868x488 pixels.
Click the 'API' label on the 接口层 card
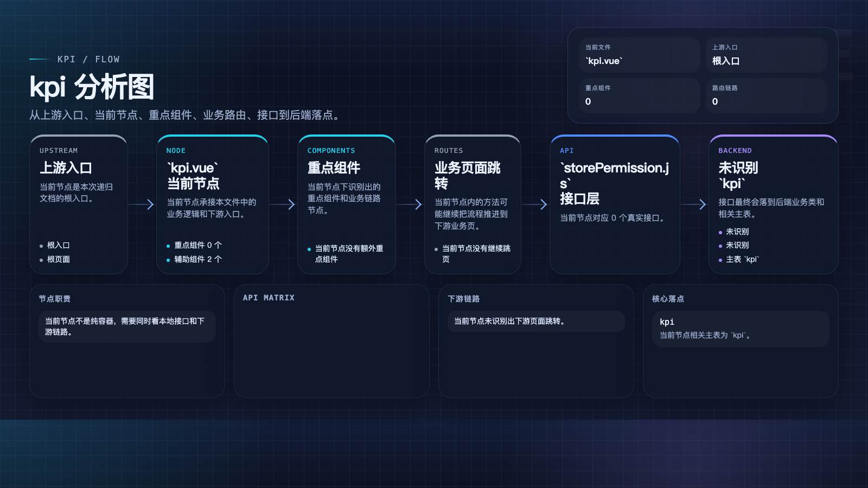click(x=567, y=151)
